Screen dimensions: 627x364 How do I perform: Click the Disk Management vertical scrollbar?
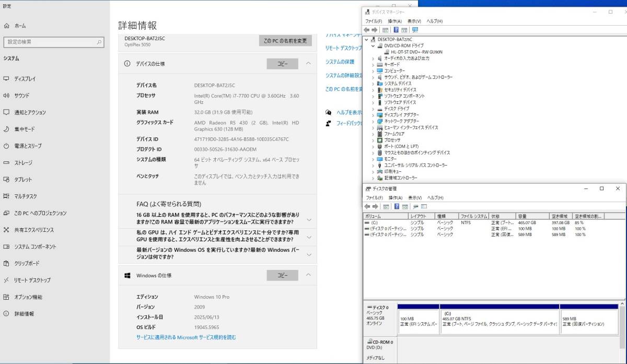click(x=621, y=332)
